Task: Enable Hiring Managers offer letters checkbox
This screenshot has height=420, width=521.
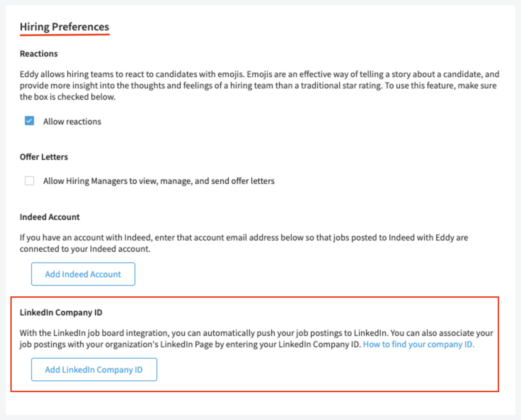Action: pyautogui.click(x=29, y=181)
